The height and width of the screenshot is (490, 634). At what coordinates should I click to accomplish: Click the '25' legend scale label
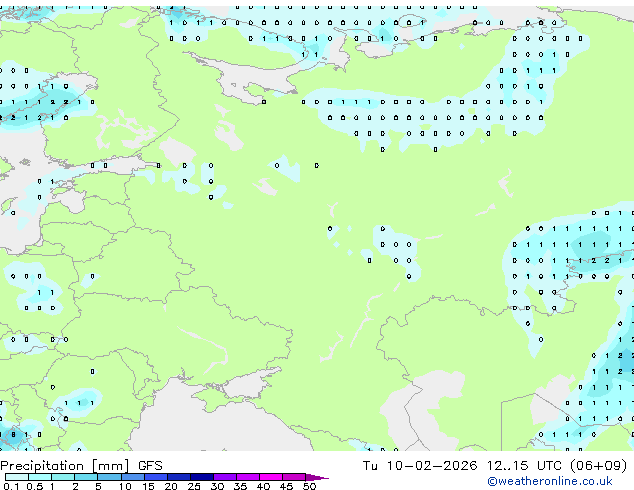pyautogui.click(x=194, y=486)
